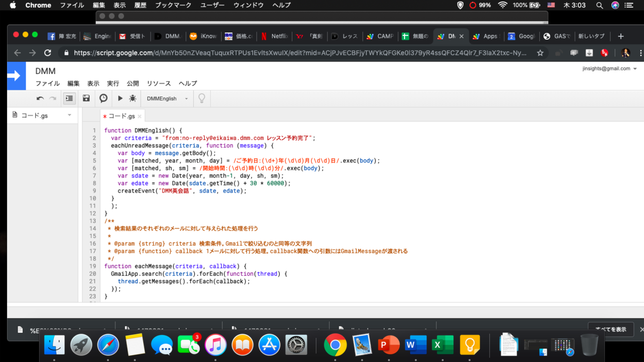The image size is (644, 362).
Task: Click the DMM project title
Action: pyautogui.click(x=46, y=71)
